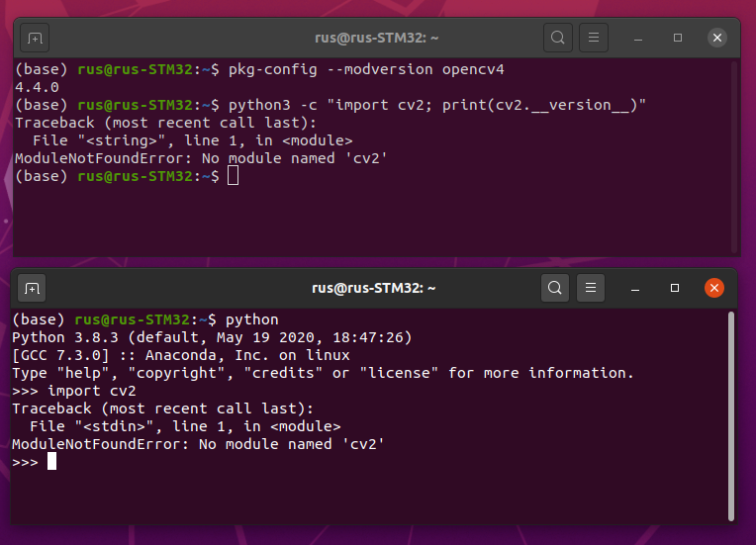Click ModuleNotFoundError line in bottom terminal
The height and width of the screenshot is (545, 756).
198,444
